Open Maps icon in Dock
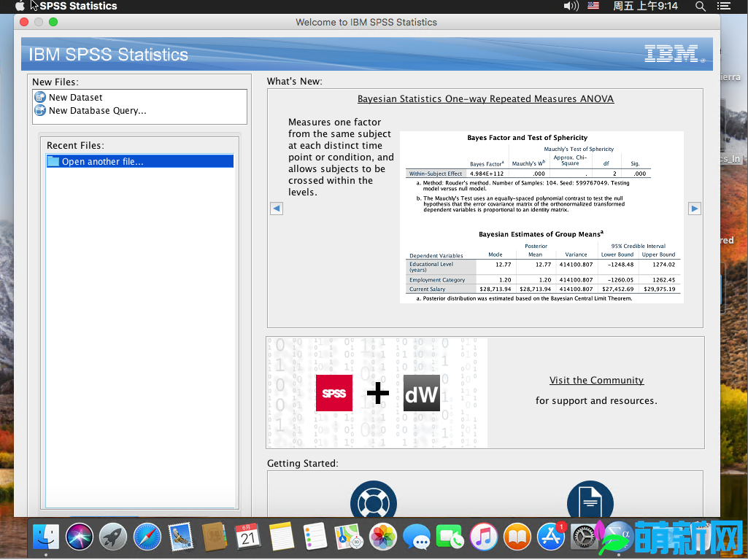Viewport: 748px width, 560px height. click(x=349, y=537)
